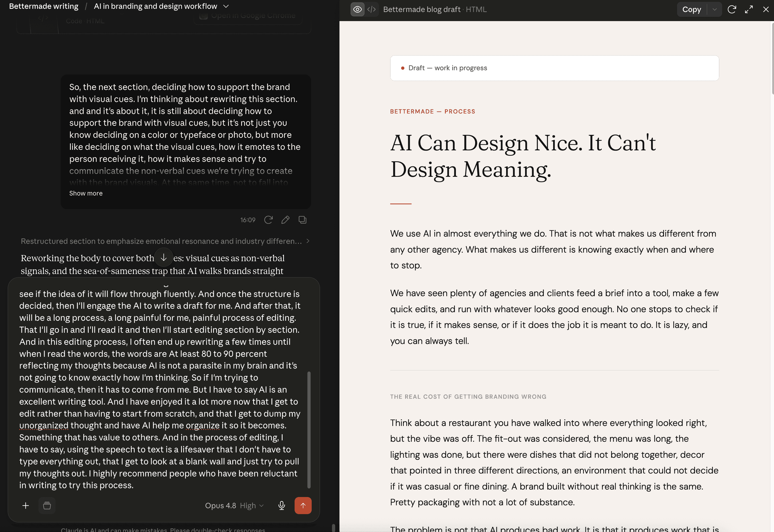Image resolution: width=774 pixels, height=532 pixels.
Task: Retry the message sent at 16:09
Action: tap(268, 220)
